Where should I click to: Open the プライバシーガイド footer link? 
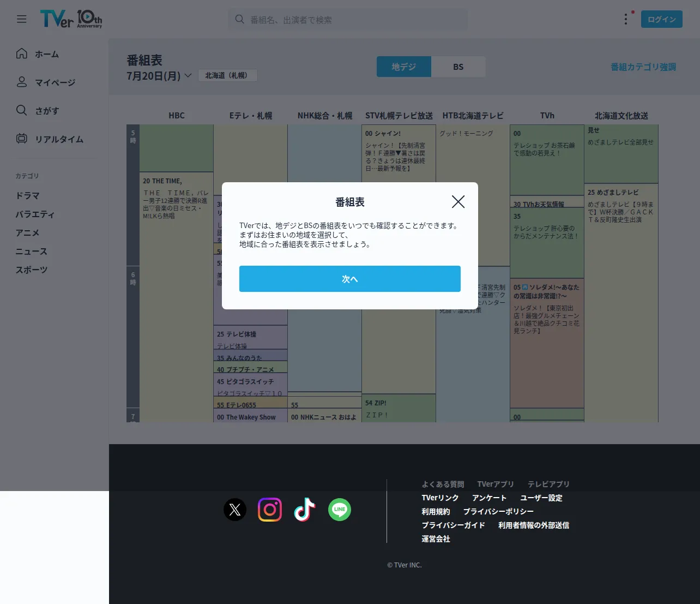453,525
